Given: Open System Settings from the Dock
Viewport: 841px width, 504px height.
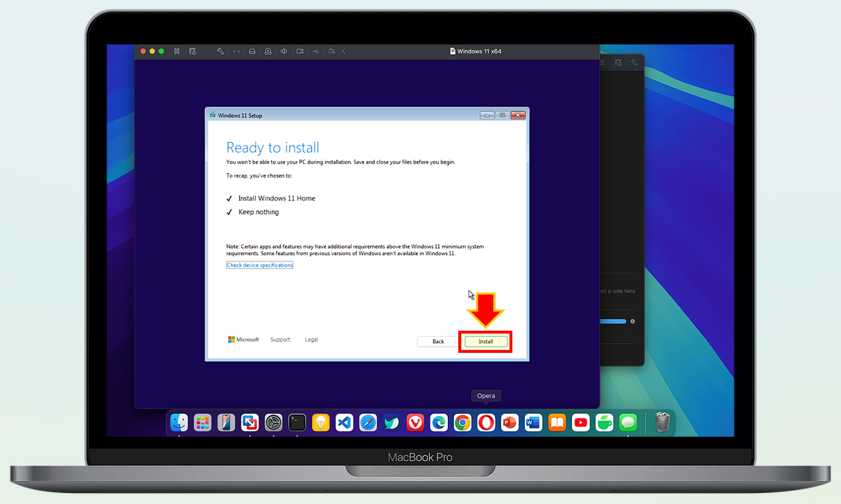Looking at the screenshot, I should (274, 422).
